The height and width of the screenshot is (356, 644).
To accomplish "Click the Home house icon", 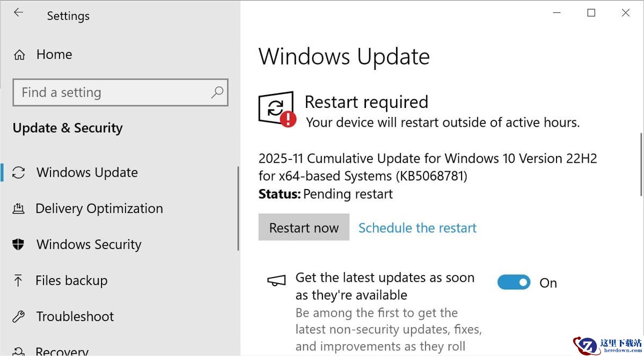I will [19, 55].
